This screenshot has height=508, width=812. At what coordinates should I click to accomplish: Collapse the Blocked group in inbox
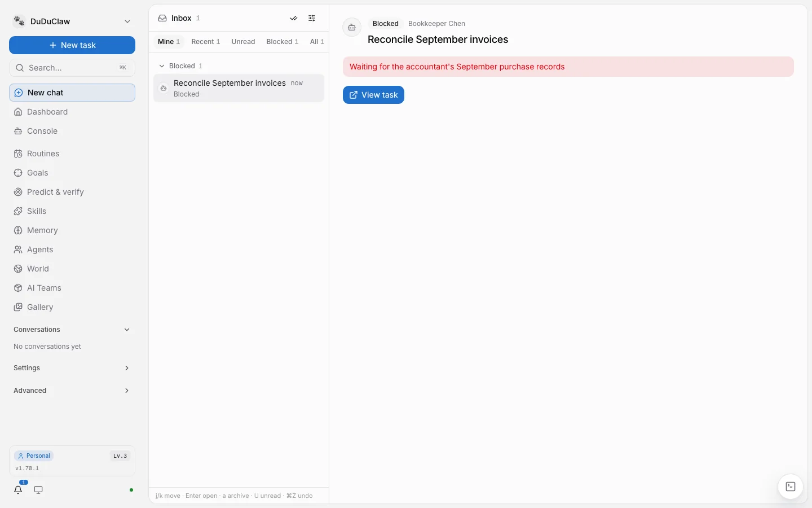coord(181,66)
